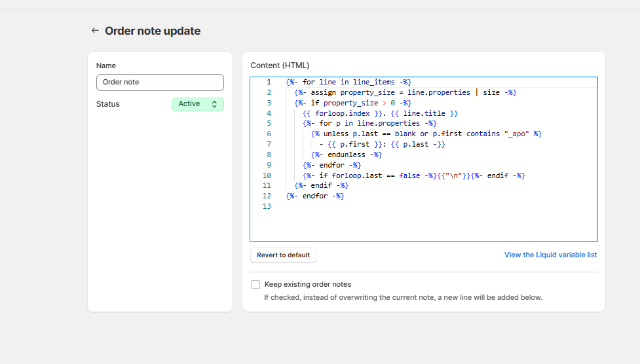Place cursor on line 1 for-loop code
Viewport: 640px width, 364px height.
348,82
